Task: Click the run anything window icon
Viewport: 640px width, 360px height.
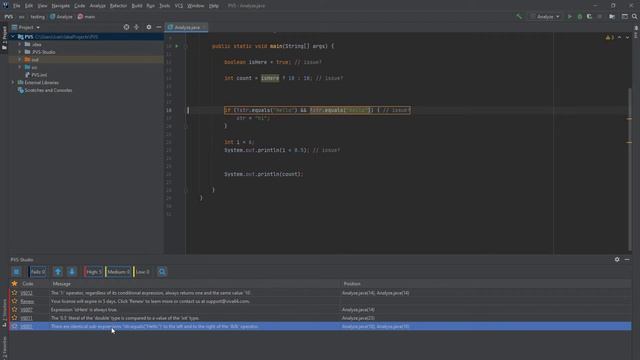Action: [625, 17]
